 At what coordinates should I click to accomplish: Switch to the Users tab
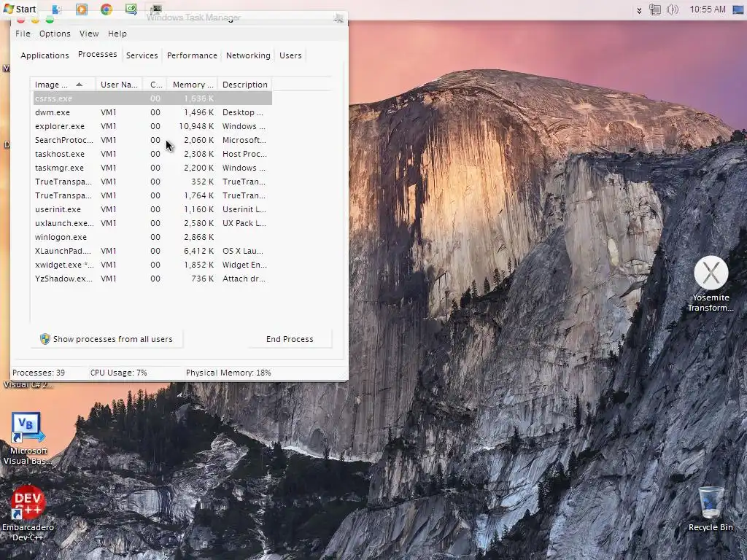click(290, 55)
